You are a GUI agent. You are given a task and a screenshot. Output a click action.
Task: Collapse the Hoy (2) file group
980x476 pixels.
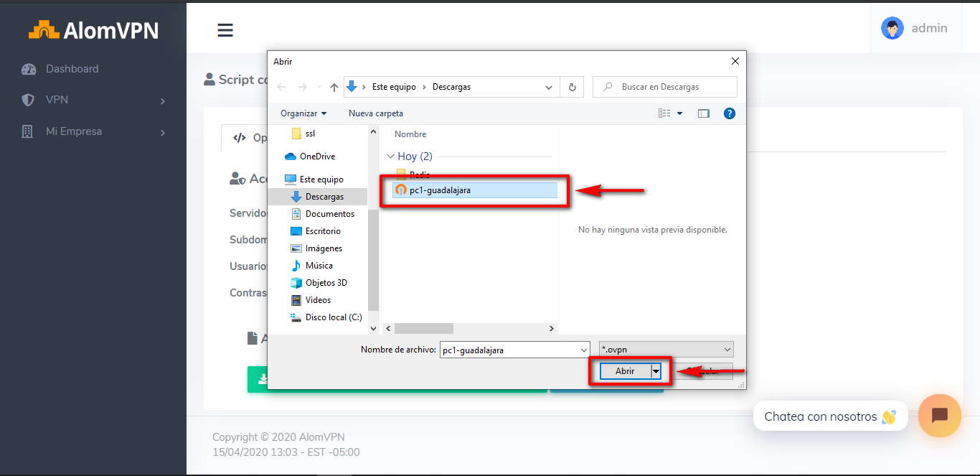390,157
